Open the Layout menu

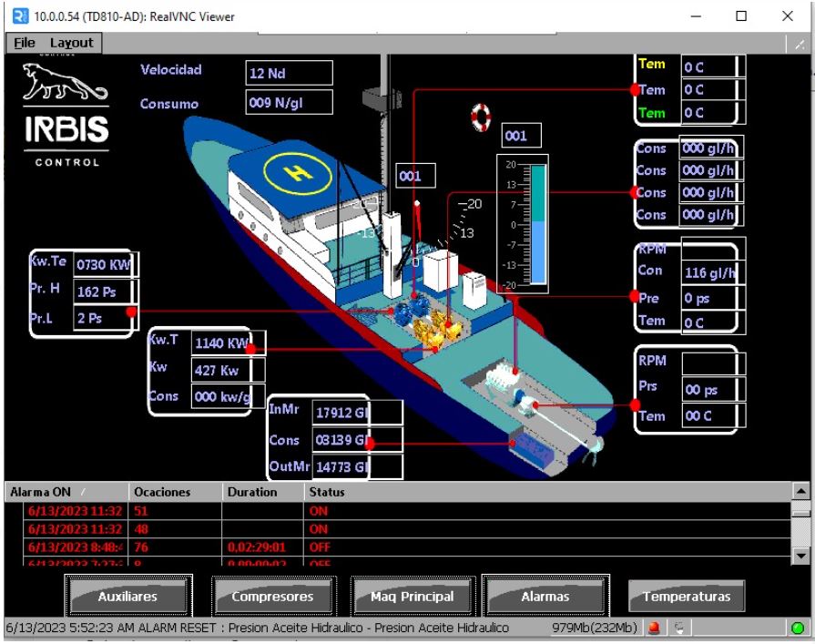[71, 43]
